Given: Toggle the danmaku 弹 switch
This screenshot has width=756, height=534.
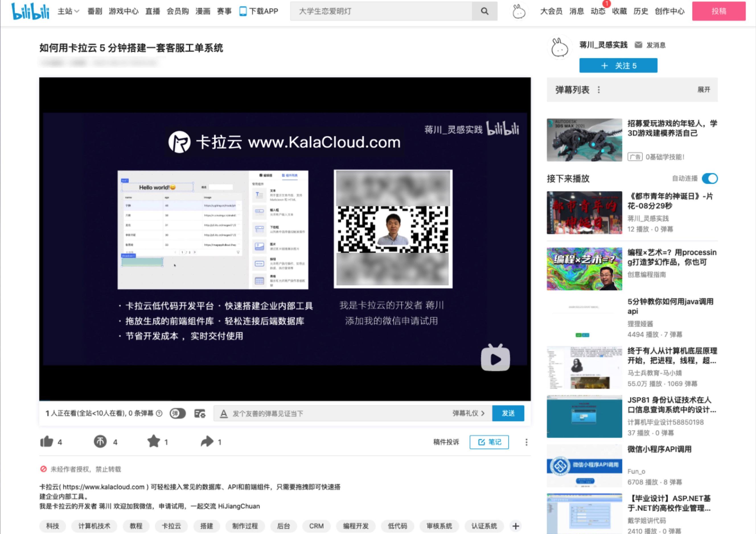Looking at the screenshot, I should (x=178, y=414).
